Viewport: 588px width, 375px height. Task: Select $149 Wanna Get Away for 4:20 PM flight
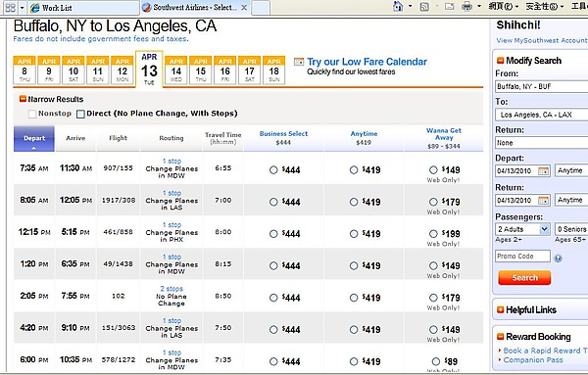coord(433,330)
